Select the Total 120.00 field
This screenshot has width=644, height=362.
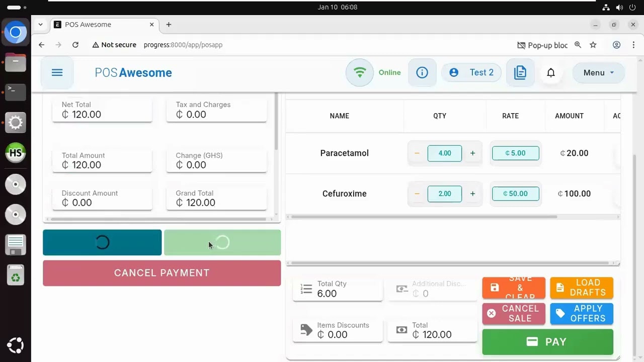[432, 330]
